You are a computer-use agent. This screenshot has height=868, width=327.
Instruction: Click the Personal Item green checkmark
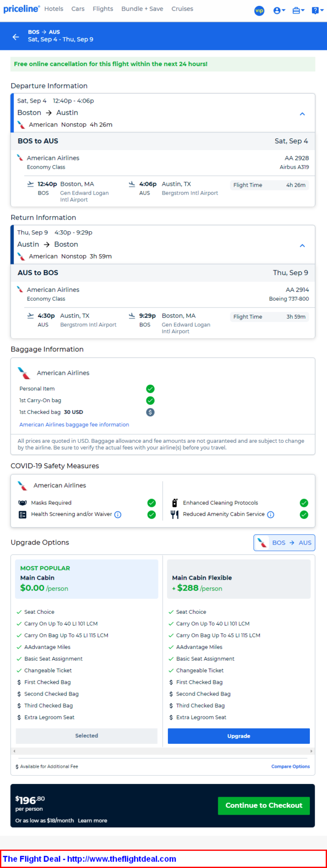click(x=150, y=389)
